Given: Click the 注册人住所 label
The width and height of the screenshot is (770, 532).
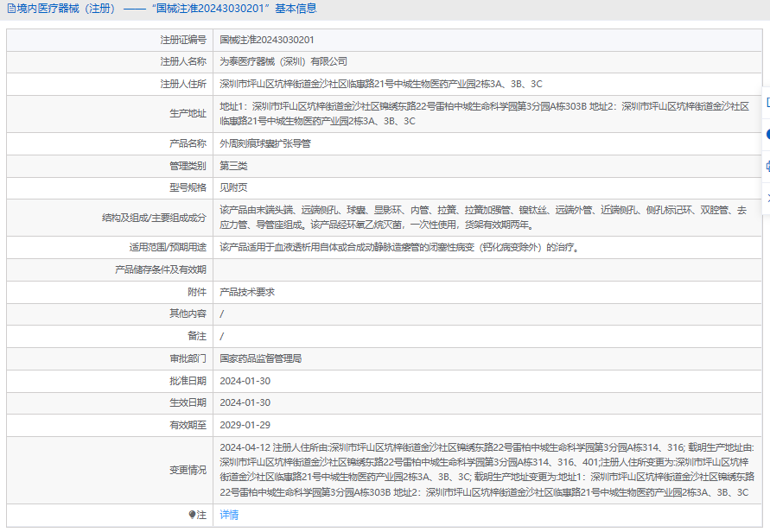Looking at the screenshot, I should [x=183, y=84].
